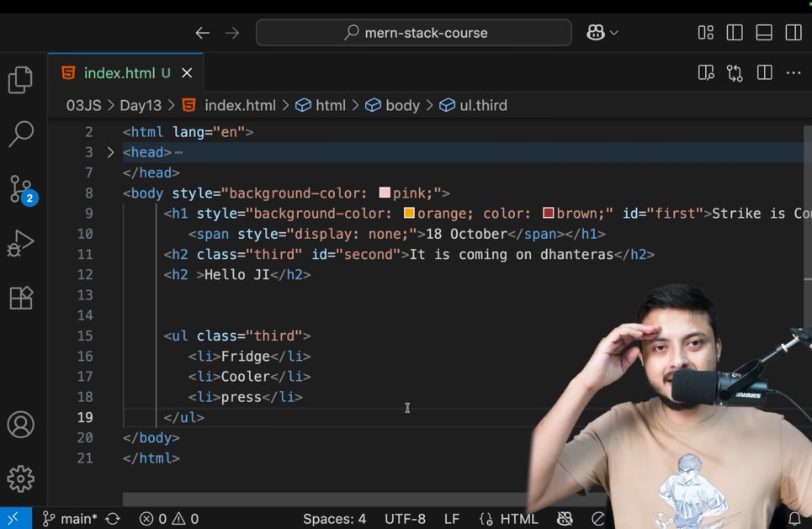Open the pink color swatch picker
Image resolution: width=812 pixels, height=529 pixels.
385,193
